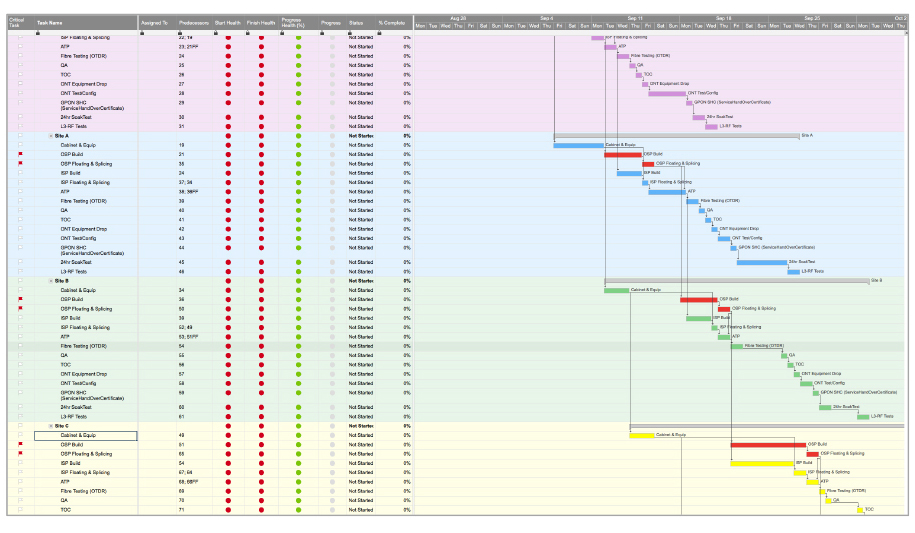Screen dimensions: 915x533
Task: Click the lock icon under Assigned To header
Action: click(143, 32)
